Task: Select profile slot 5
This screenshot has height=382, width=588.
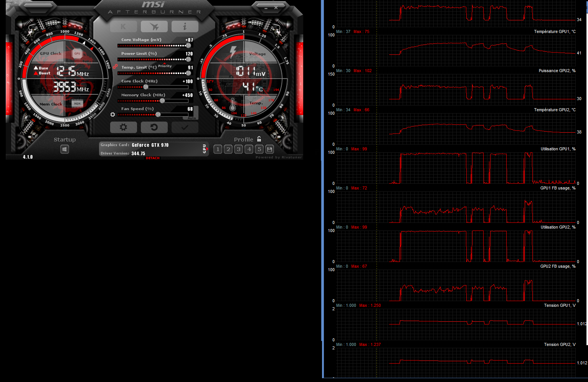Action: [x=259, y=149]
